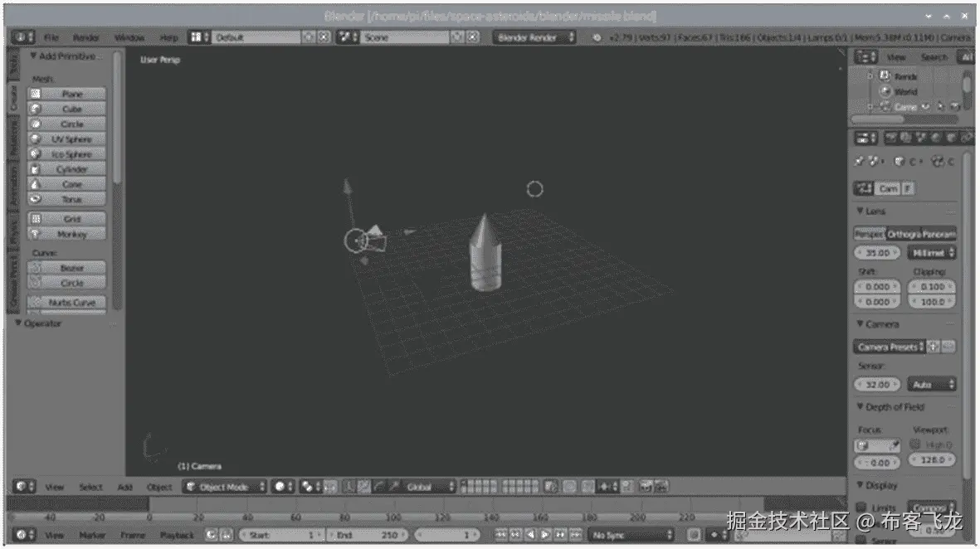
Task: Toggle the 3D manipulator widget
Action: coord(348,487)
